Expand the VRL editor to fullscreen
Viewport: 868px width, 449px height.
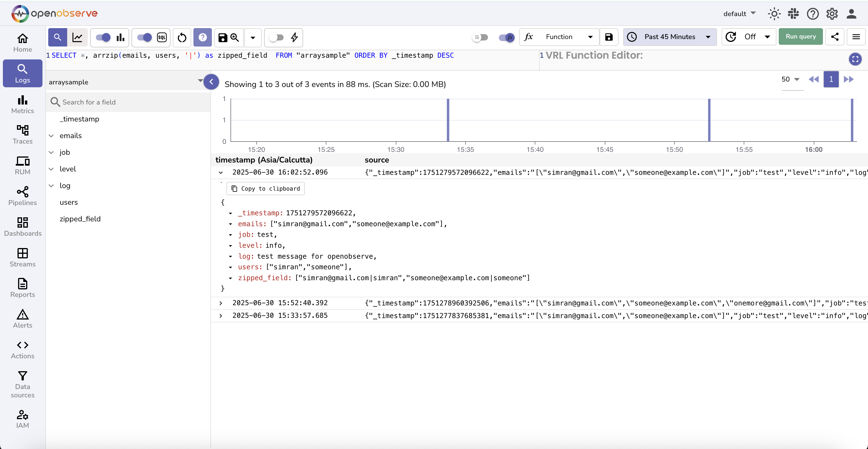click(855, 60)
